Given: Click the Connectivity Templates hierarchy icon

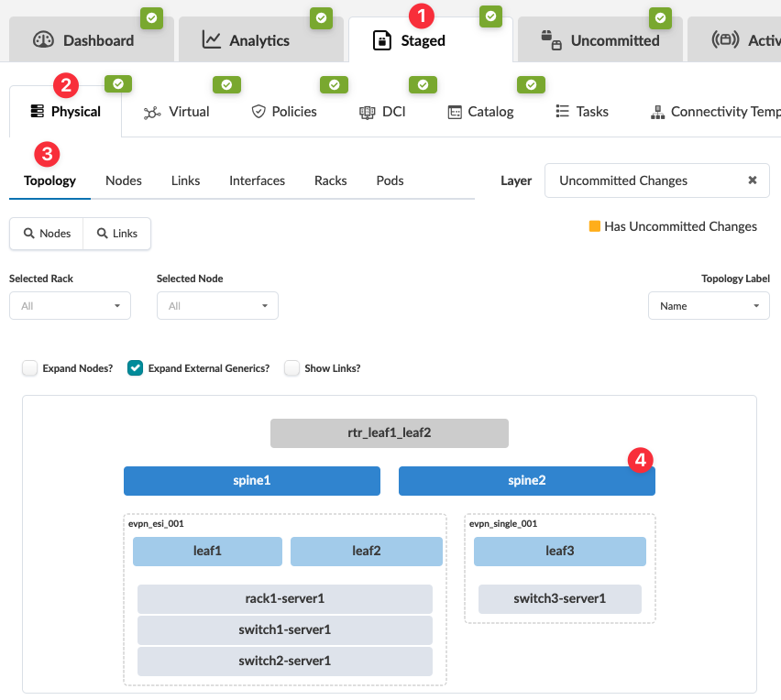Looking at the screenshot, I should [x=657, y=113].
